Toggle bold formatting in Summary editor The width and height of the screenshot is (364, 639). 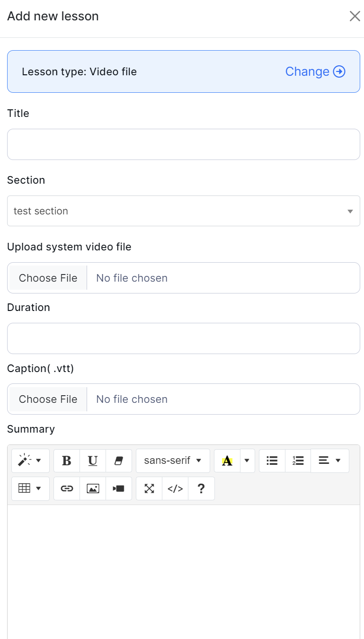pos(67,461)
